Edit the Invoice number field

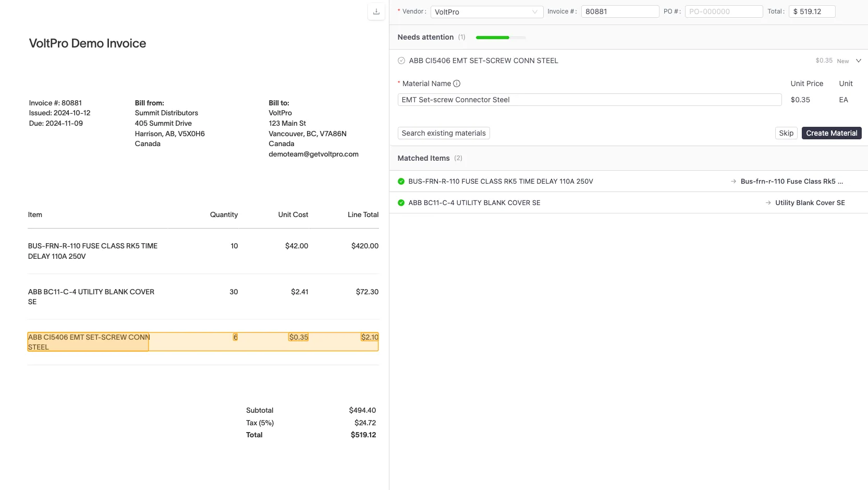pyautogui.click(x=620, y=11)
